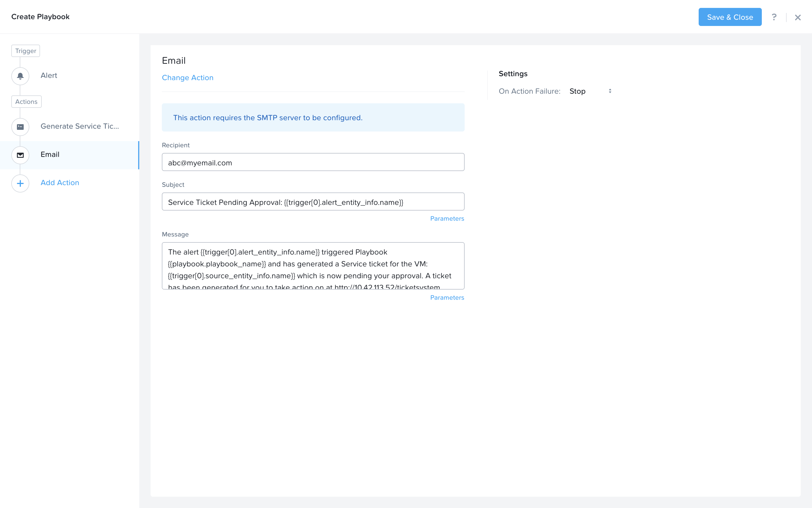Click the Add Action link

[60, 183]
